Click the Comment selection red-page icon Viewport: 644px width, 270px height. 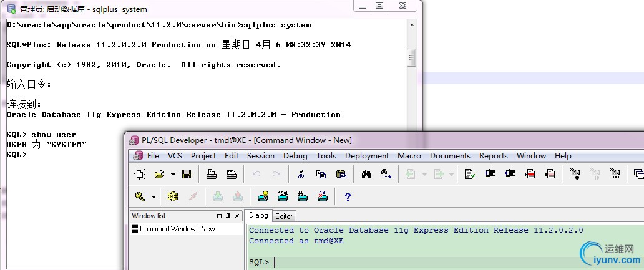pyautogui.click(x=530, y=174)
